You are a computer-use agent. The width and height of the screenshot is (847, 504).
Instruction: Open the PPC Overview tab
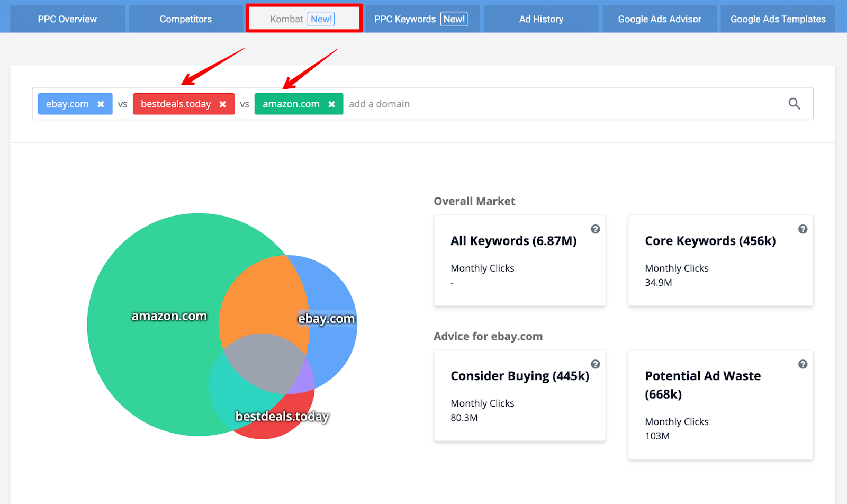(67, 19)
